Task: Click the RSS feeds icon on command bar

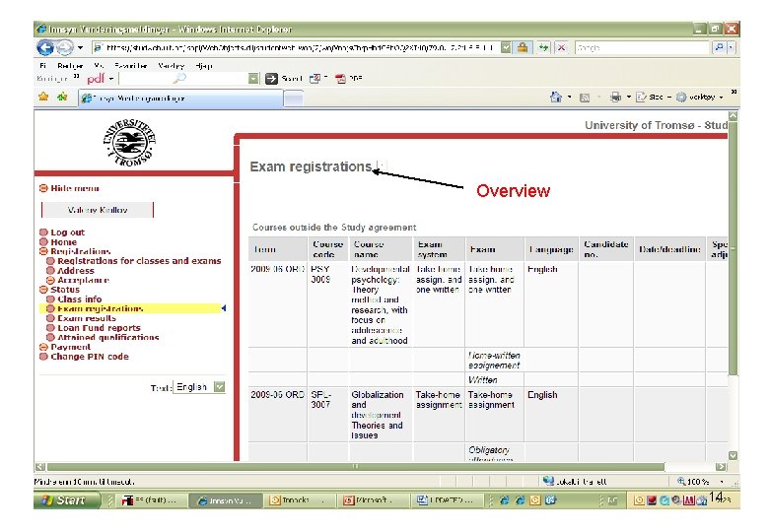Action: click(585, 98)
